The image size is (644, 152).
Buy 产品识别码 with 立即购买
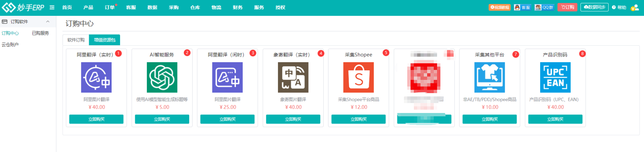(555, 119)
